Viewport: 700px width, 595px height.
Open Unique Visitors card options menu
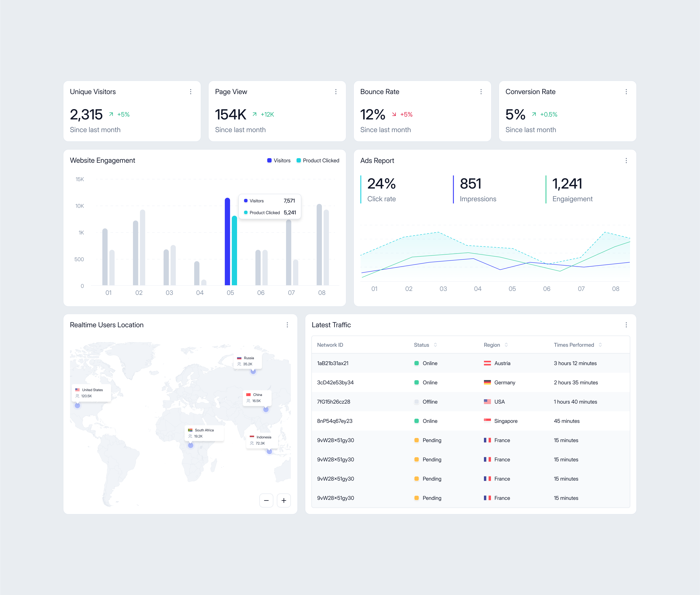[x=190, y=92]
